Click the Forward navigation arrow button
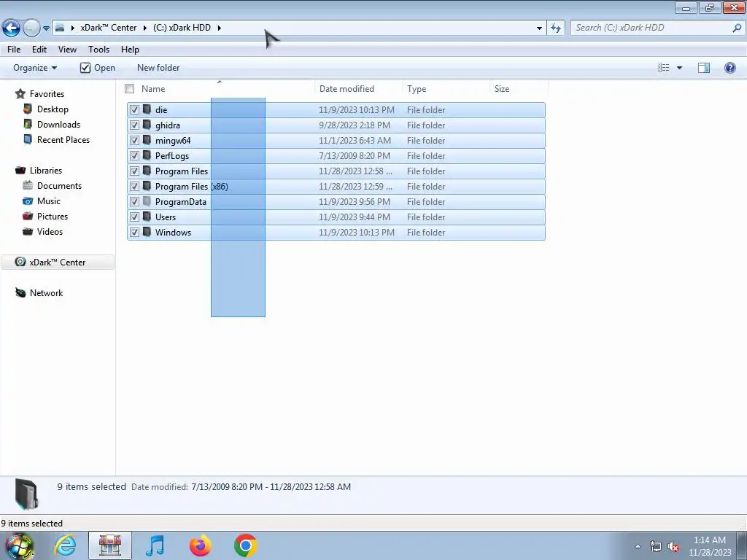Image resolution: width=747 pixels, height=560 pixels. (x=31, y=28)
